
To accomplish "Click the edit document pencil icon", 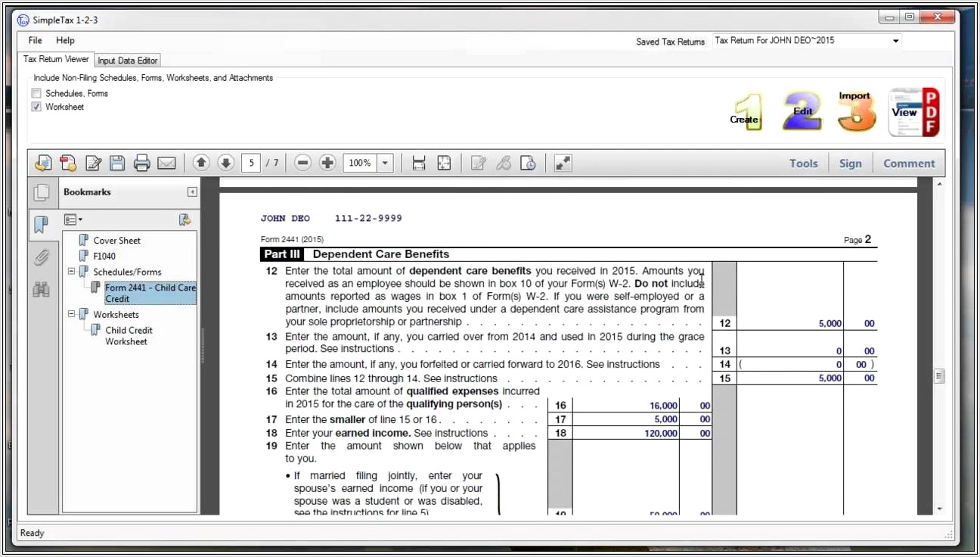I will (93, 163).
